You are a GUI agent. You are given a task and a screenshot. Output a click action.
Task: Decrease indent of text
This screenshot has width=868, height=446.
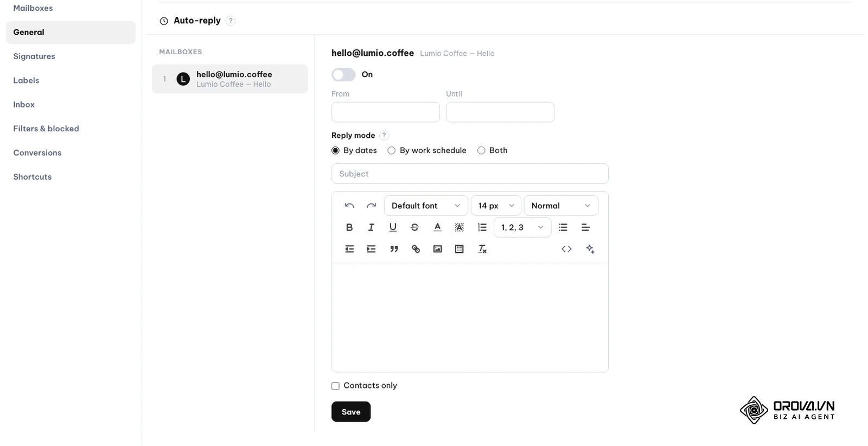pyautogui.click(x=349, y=249)
